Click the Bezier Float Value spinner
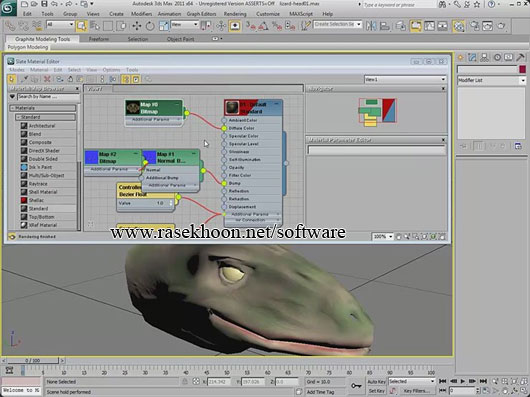 [171, 203]
